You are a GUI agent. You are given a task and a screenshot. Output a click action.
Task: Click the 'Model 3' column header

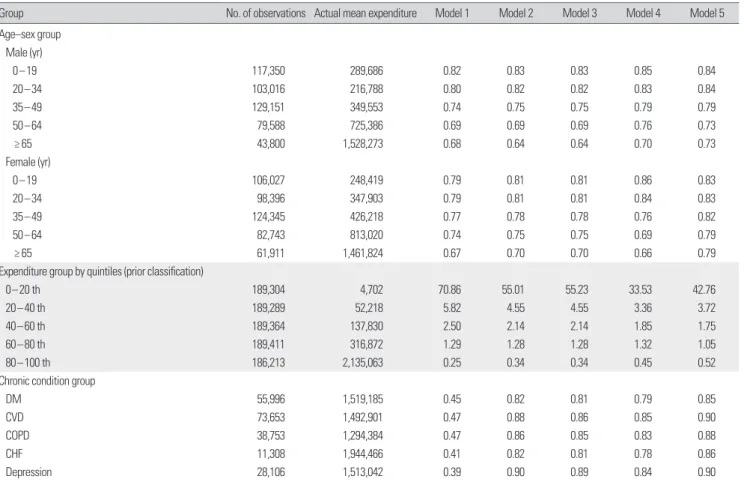coord(579,13)
